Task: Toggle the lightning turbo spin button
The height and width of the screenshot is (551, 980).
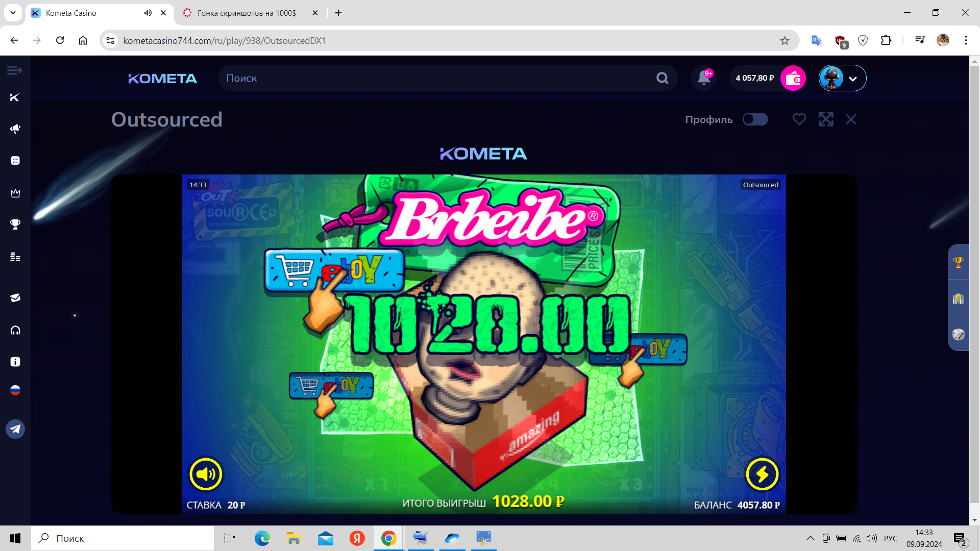Action: 762,474
